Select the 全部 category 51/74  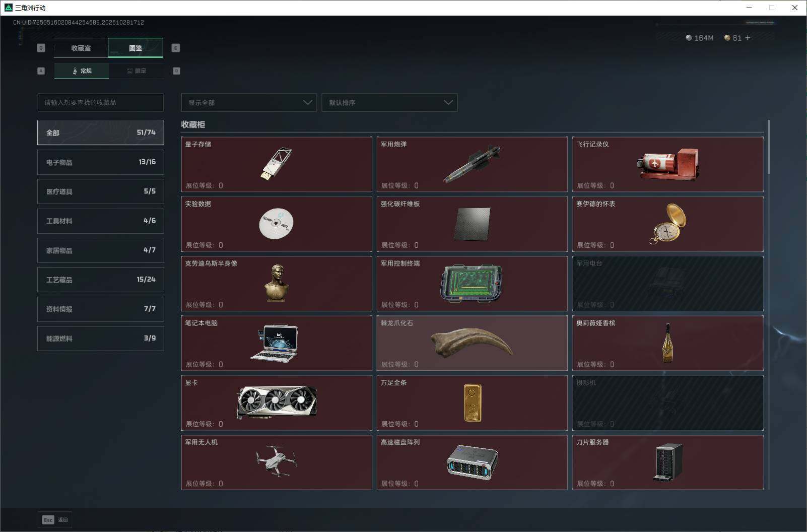(101, 132)
